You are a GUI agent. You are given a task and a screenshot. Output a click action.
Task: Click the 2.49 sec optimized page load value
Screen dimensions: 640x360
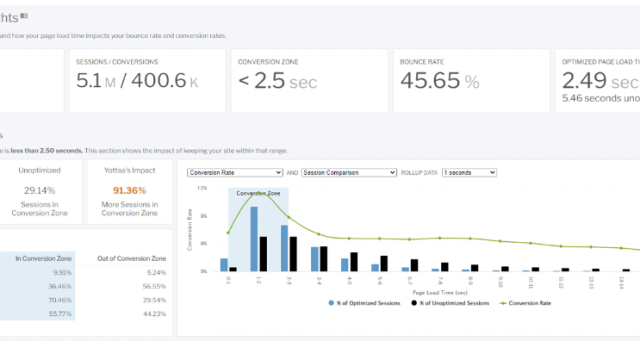tap(600, 80)
